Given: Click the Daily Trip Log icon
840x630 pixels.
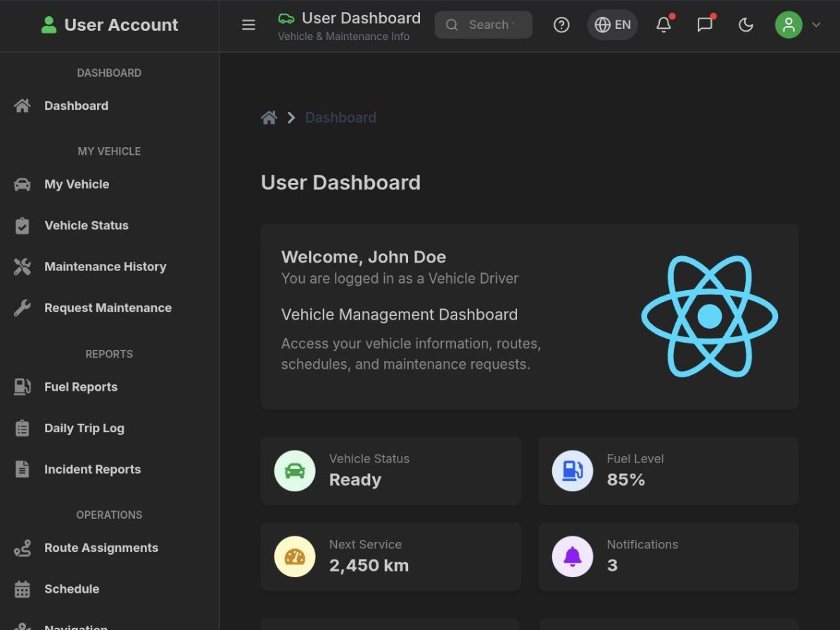Looking at the screenshot, I should [22, 428].
